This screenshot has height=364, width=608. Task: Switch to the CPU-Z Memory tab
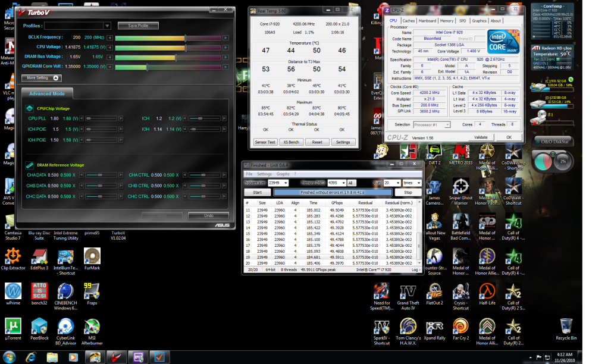(446, 21)
